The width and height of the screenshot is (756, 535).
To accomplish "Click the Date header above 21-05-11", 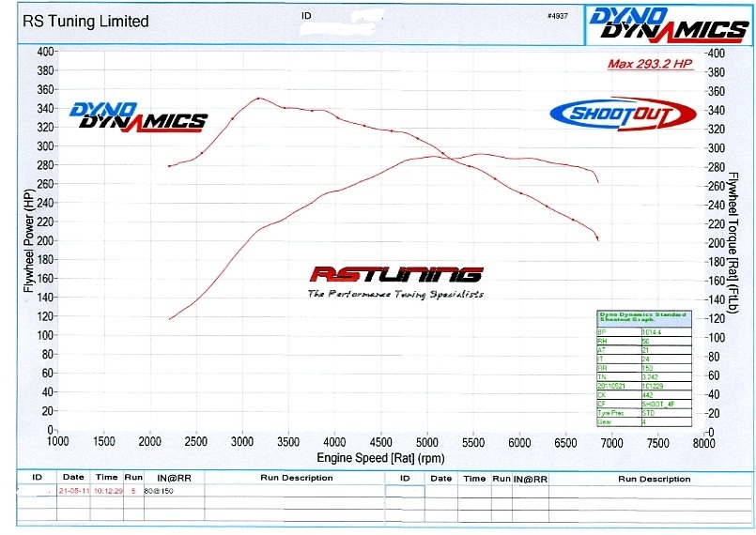I will pos(73,477).
